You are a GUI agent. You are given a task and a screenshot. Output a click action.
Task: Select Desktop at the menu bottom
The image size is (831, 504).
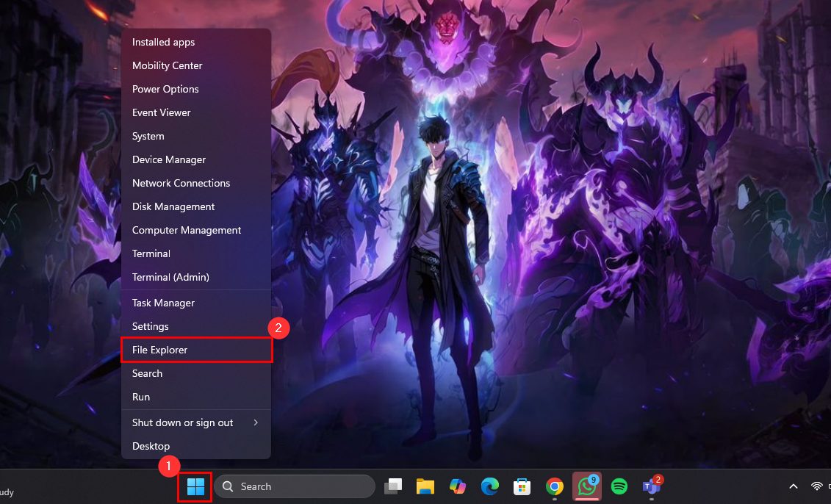pyautogui.click(x=196, y=446)
